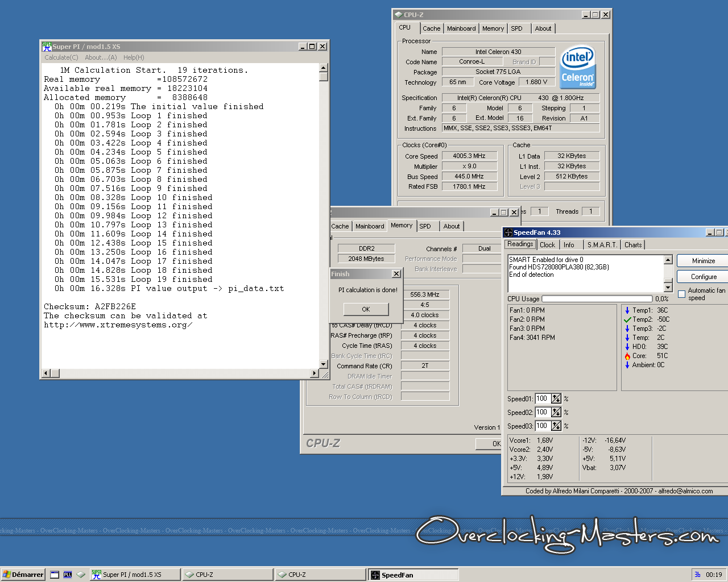Click the Speed02 value field
This screenshot has height=582, width=728.
pos(543,413)
